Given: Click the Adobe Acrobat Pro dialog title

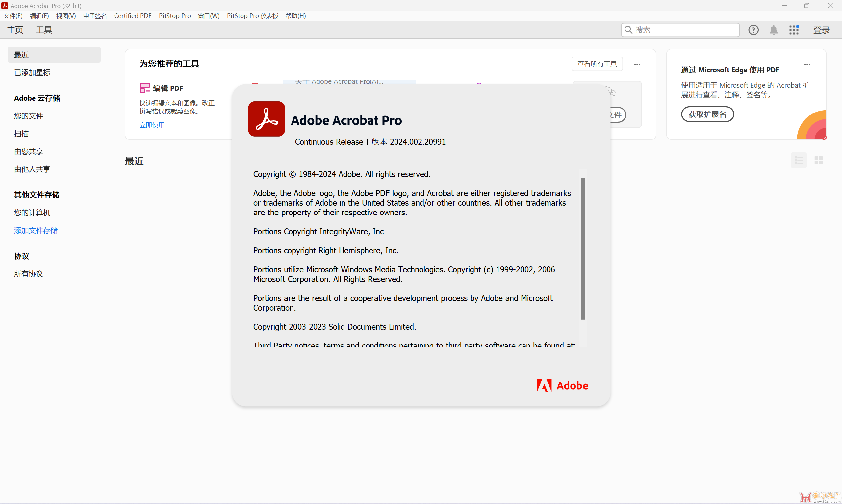Looking at the screenshot, I should click(x=346, y=120).
